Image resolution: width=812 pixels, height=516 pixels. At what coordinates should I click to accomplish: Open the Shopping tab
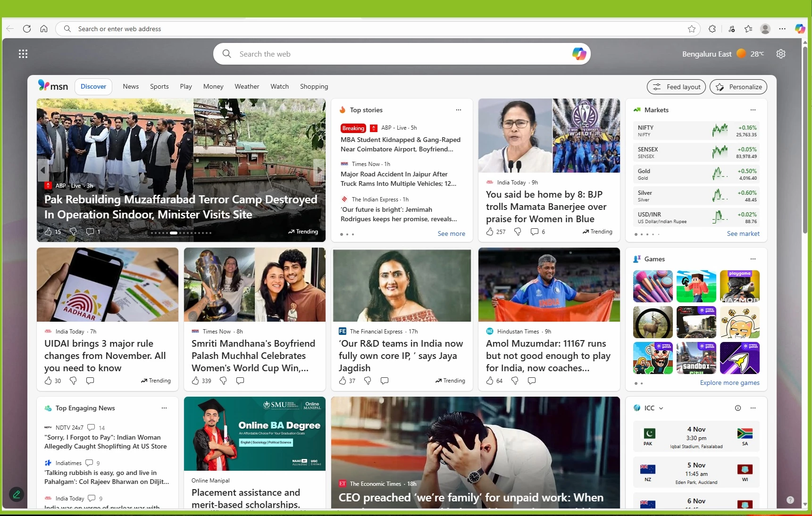[x=314, y=86]
